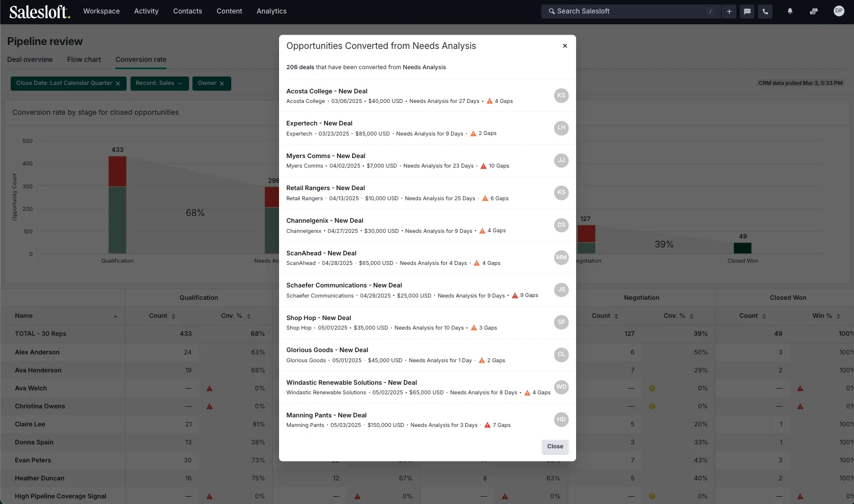Open Acosta College - New Deal
This screenshot has height=504, width=854.
[x=327, y=91]
